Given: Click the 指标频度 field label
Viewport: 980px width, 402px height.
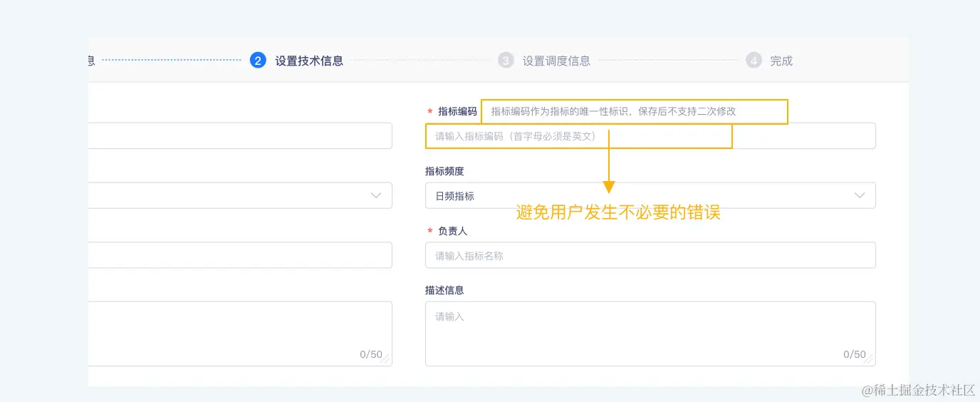Looking at the screenshot, I should pyautogui.click(x=444, y=172).
